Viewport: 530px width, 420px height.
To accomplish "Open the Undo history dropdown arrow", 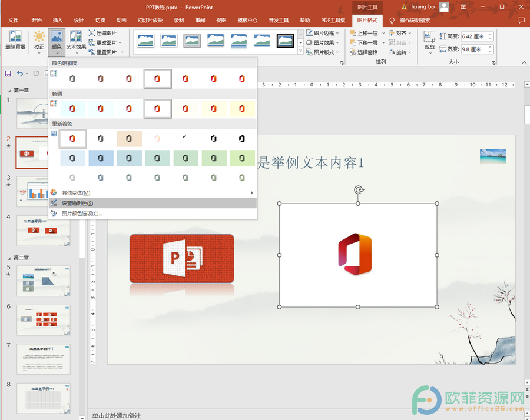I will [27, 74].
